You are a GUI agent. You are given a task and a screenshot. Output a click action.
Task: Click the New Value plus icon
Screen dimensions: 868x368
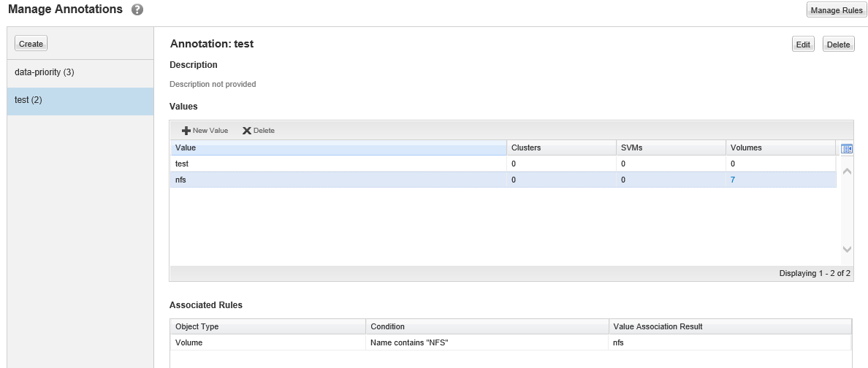[186, 131]
